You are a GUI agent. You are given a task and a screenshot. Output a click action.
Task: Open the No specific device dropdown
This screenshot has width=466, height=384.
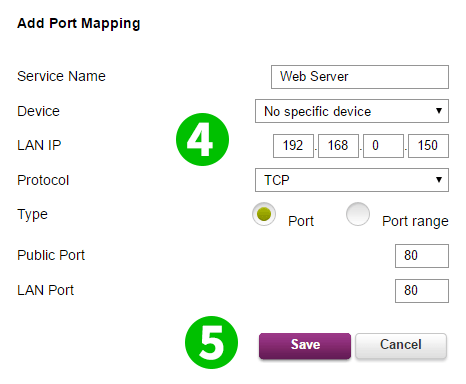click(x=352, y=111)
